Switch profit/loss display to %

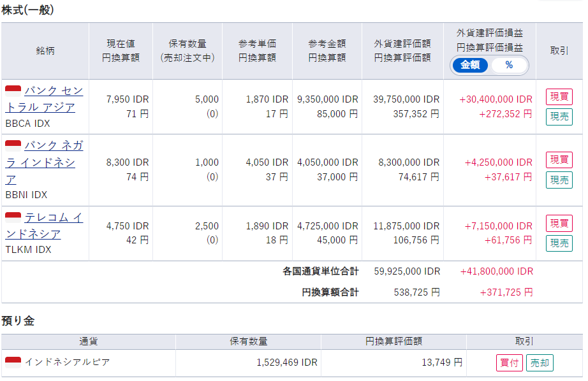point(508,65)
